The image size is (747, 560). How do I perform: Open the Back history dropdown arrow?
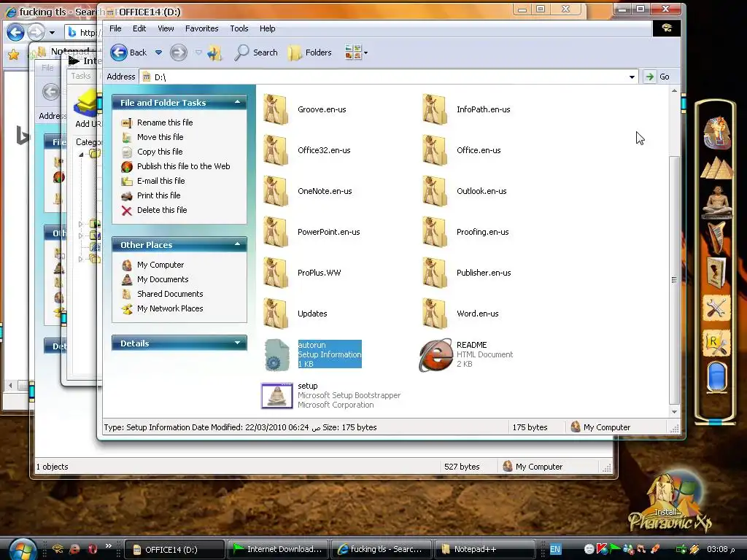pos(158,52)
